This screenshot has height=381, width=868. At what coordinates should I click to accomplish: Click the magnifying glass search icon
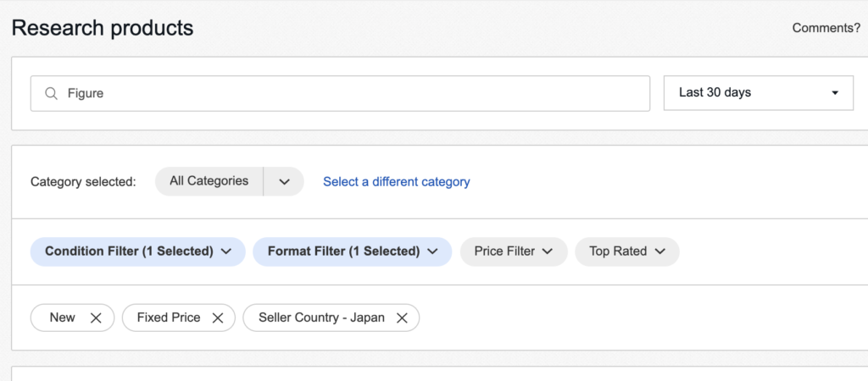pos(52,93)
